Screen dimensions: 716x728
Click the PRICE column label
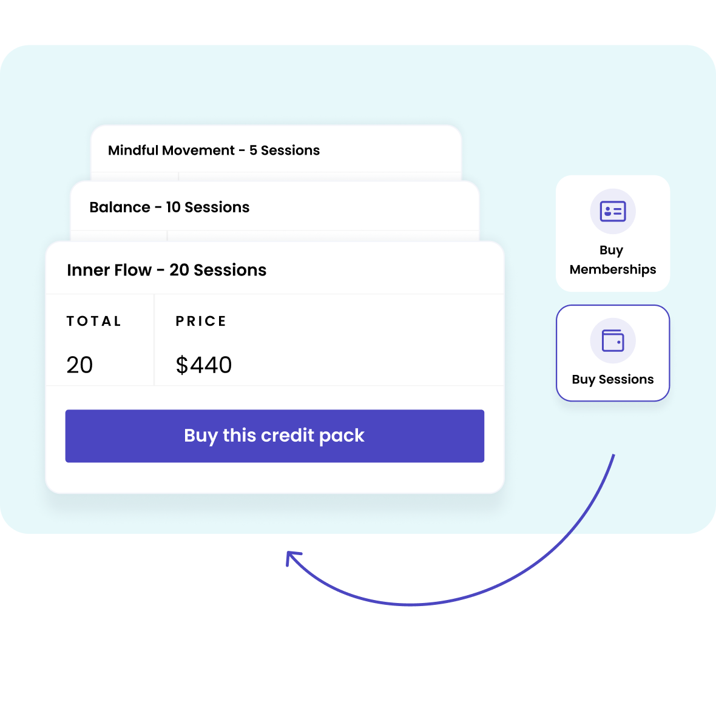click(201, 321)
